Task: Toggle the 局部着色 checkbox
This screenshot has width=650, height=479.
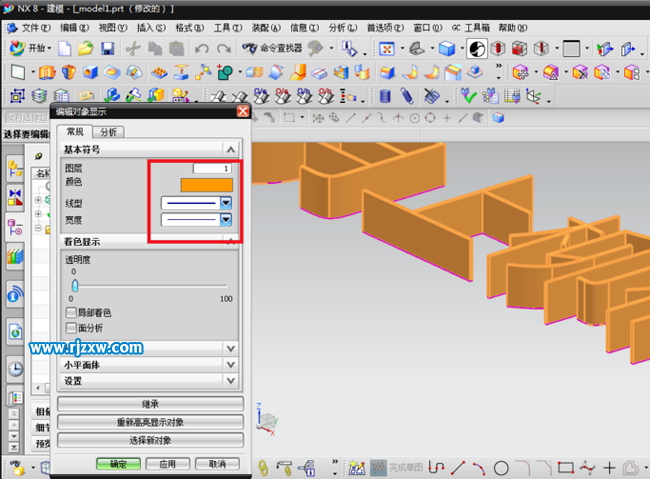Action: pyautogui.click(x=71, y=312)
